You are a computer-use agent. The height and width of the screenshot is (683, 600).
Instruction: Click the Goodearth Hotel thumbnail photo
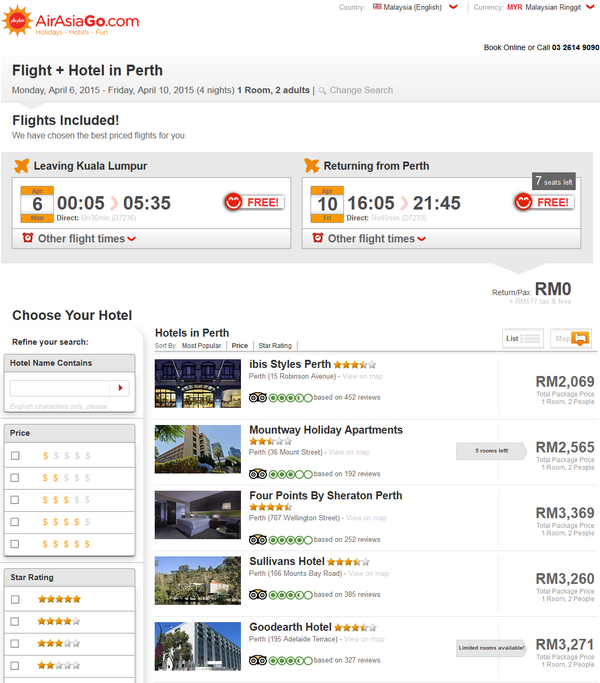coord(198,646)
